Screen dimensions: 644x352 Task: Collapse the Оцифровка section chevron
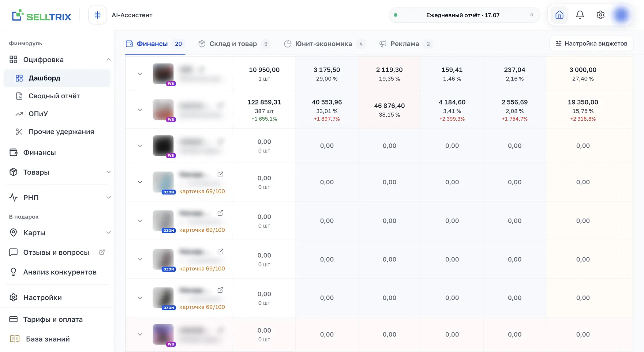[108, 60]
